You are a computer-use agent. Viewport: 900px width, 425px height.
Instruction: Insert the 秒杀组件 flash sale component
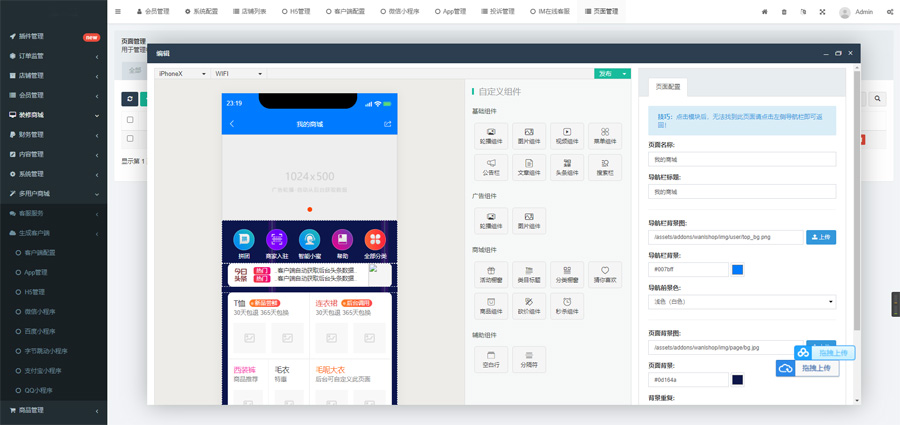[567, 305]
